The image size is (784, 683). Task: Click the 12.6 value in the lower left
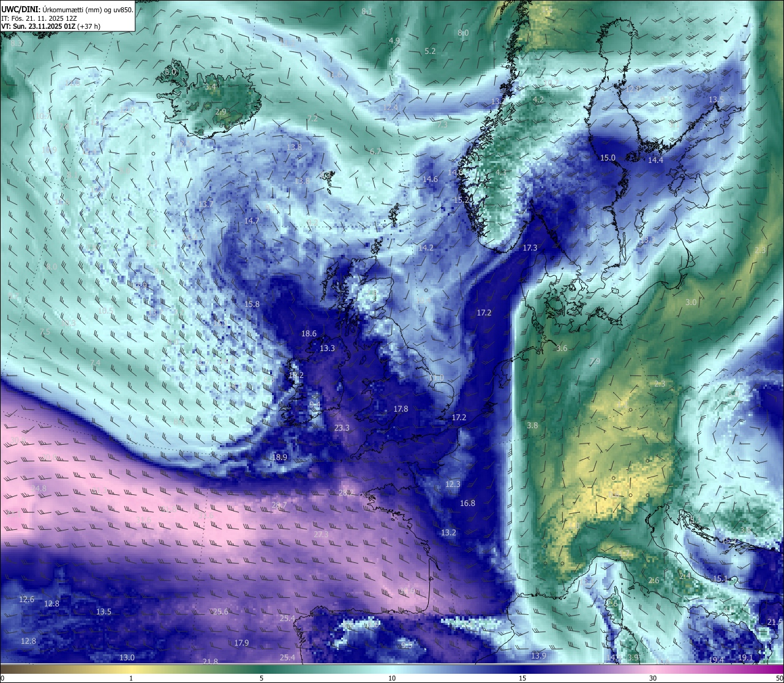point(26,599)
